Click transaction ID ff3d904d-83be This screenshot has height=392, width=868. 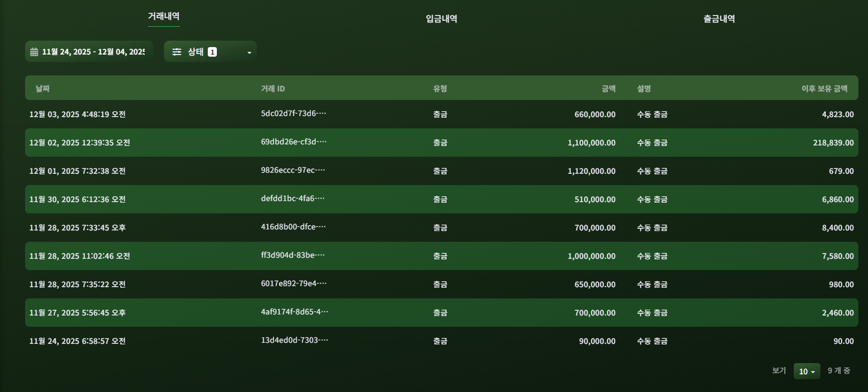point(293,255)
